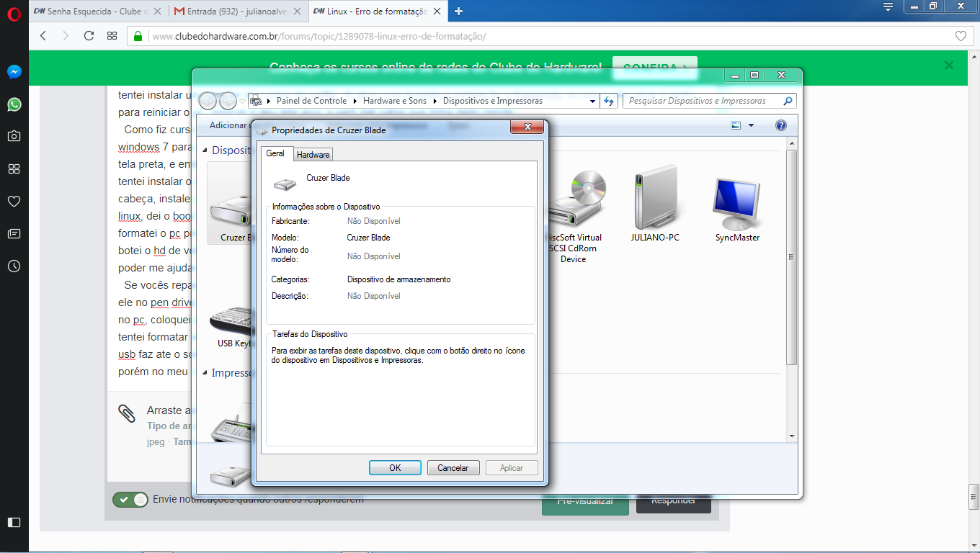Open the view options dropdown arrow
The height and width of the screenshot is (553, 980).
[751, 125]
